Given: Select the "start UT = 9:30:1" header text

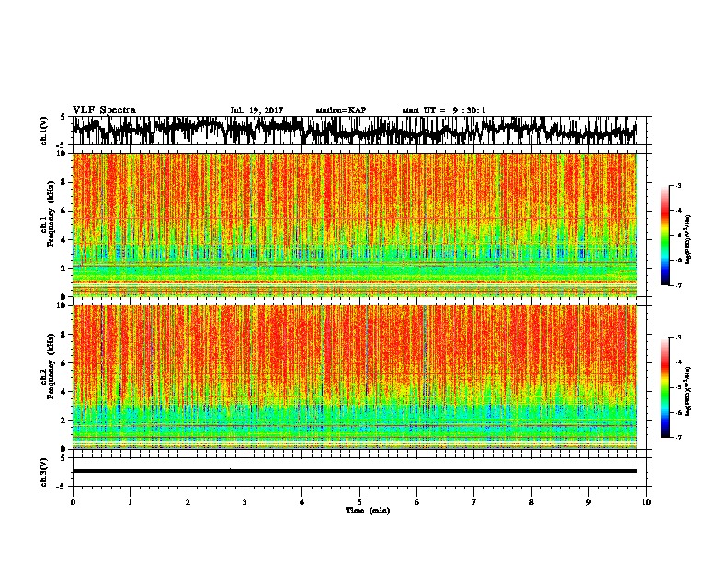Looking at the screenshot, I should (x=444, y=110).
